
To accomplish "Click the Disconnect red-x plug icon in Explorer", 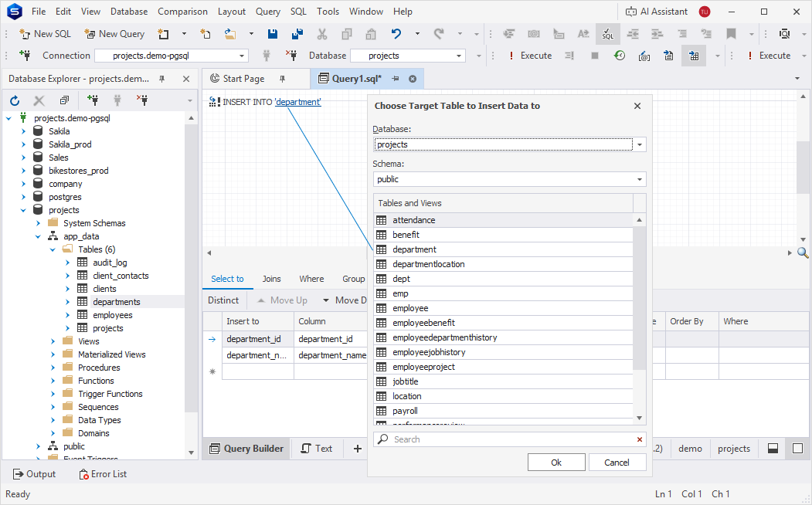I will coord(142,100).
